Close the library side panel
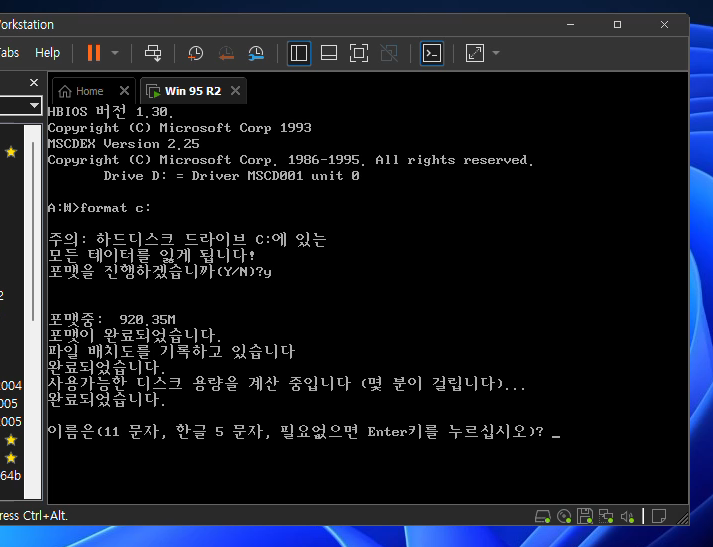This screenshot has height=547, width=713. coord(34,83)
